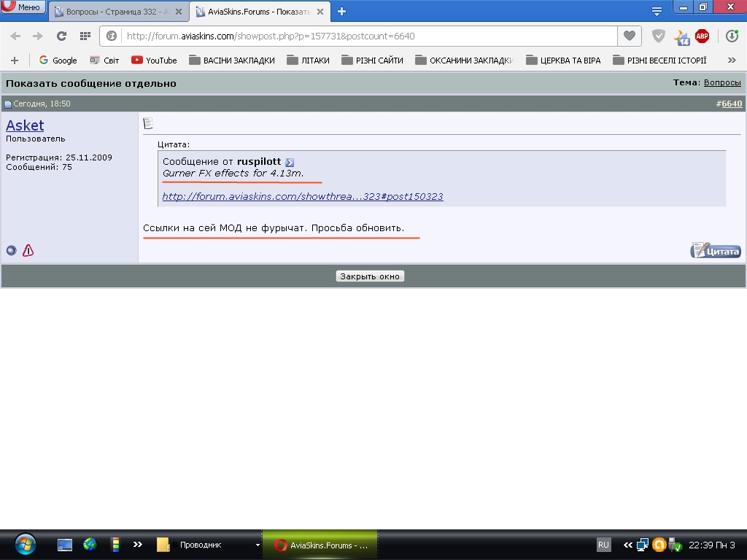Go back with the back arrow
The height and width of the screenshot is (560, 747).
click(15, 36)
